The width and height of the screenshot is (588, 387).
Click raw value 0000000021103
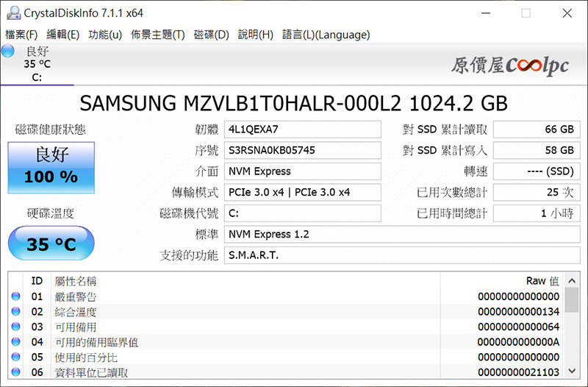tap(519, 372)
